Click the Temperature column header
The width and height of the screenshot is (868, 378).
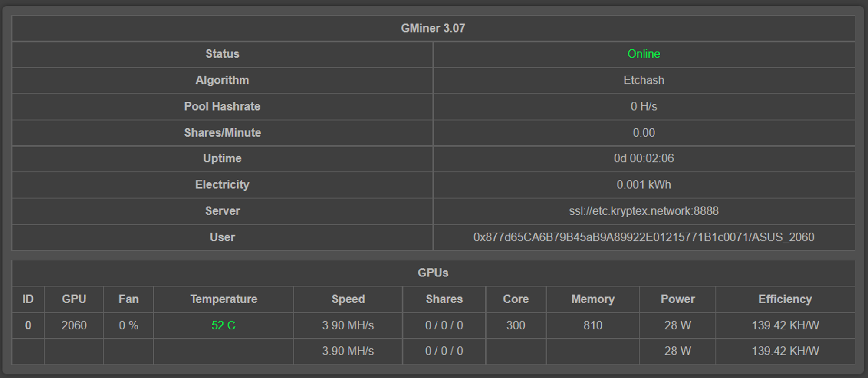coord(224,299)
